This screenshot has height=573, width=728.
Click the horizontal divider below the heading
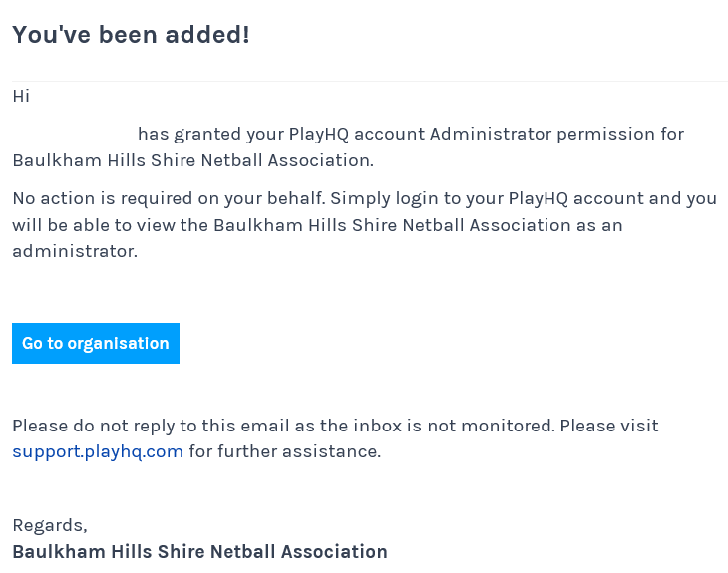[x=370, y=81]
